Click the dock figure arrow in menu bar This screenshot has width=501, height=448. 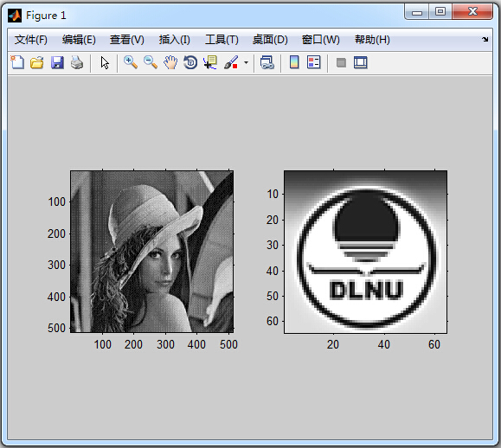coord(485,39)
